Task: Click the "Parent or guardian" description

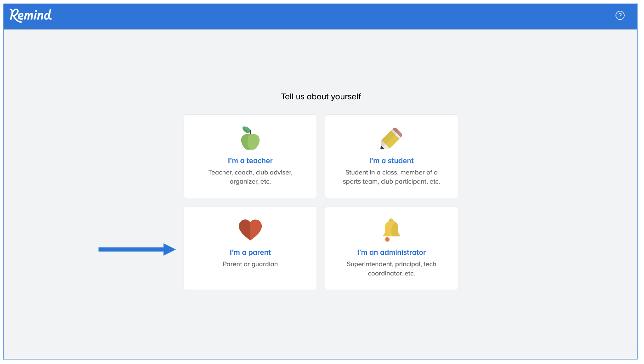Action: 250,264
